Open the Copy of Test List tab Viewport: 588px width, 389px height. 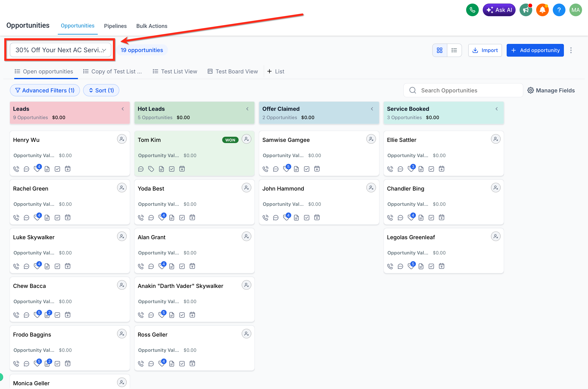[113, 71]
